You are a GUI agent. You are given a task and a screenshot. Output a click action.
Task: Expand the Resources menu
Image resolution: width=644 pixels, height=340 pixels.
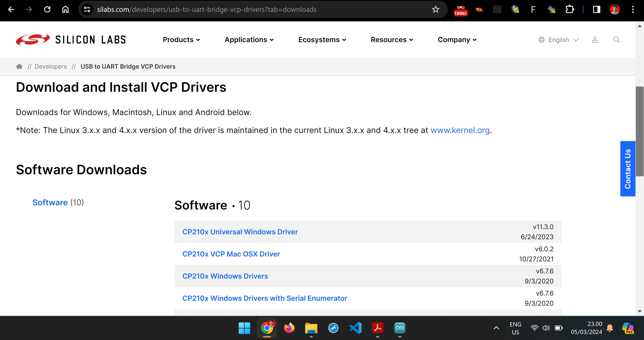click(x=392, y=39)
